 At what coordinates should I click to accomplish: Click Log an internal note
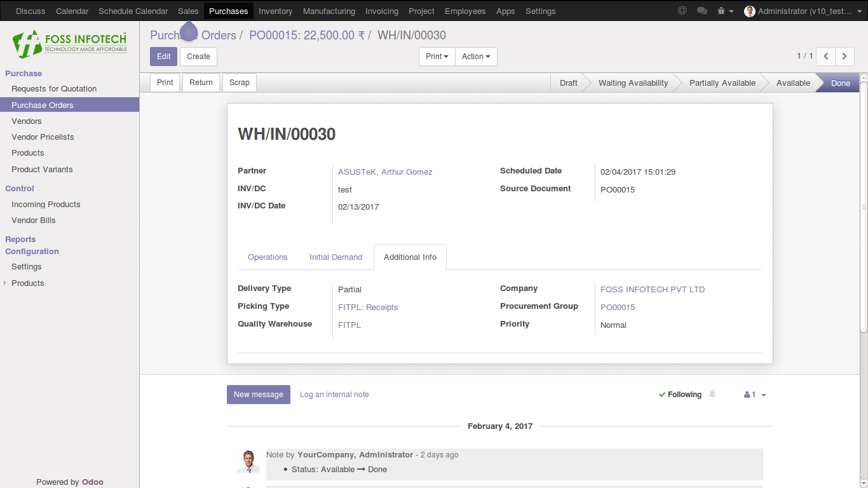tap(334, 395)
